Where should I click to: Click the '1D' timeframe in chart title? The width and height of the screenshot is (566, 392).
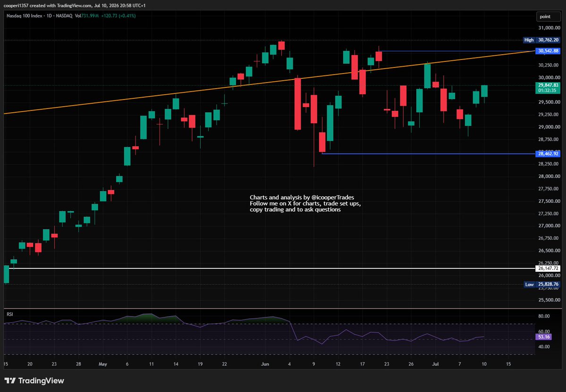(49, 16)
